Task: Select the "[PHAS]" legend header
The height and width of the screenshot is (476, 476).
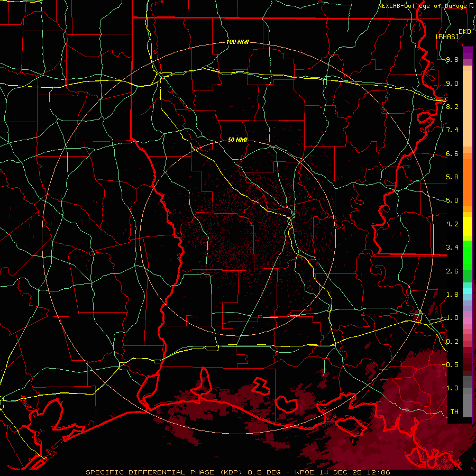Action: click(447, 36)
